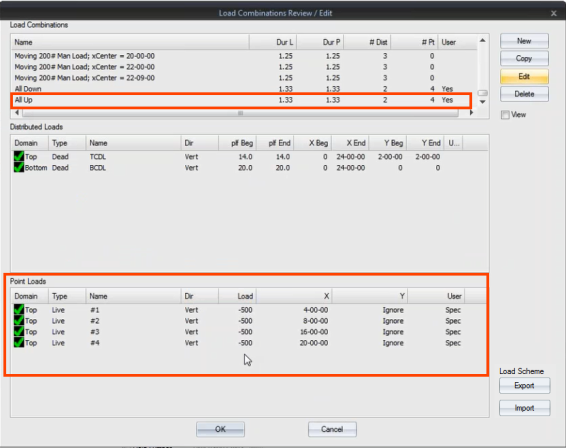Uncheck point load #2 checkmark

[19, 321]
